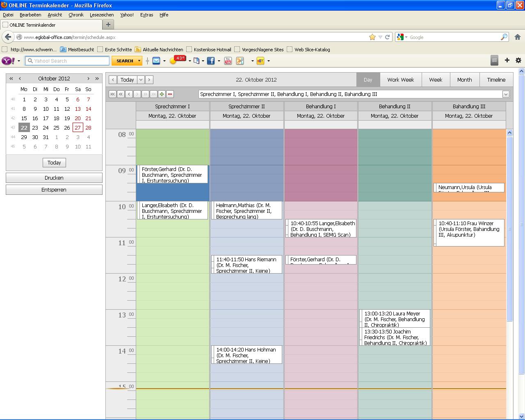Expand the resource selection combo box
The width and height of the screenshot is (525, 420).
[x=506, y=94]
